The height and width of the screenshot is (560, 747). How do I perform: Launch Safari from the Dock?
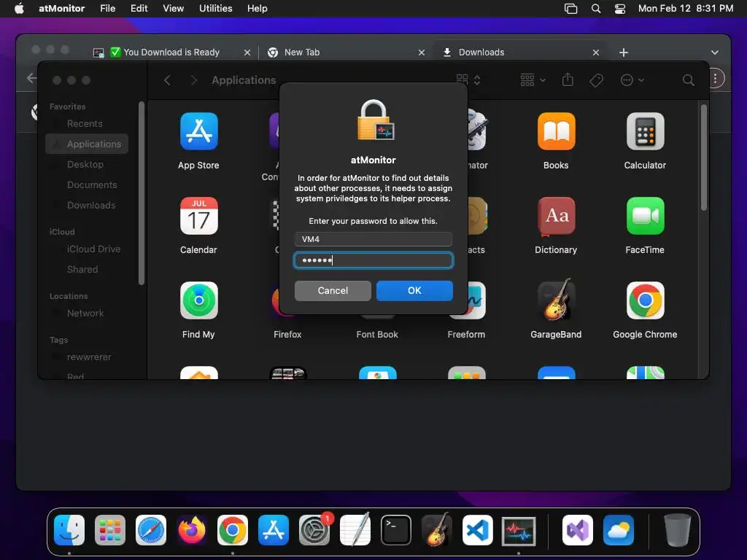(151, 530)
